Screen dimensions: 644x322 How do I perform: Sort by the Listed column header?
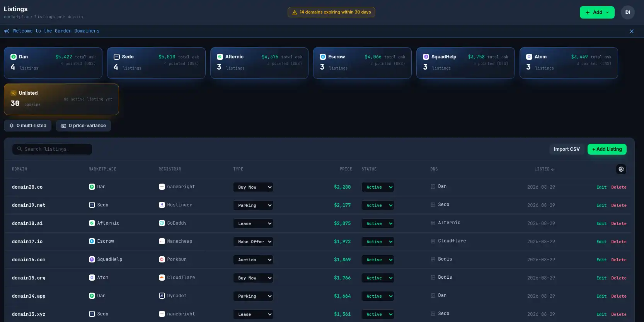coord(544,169)
